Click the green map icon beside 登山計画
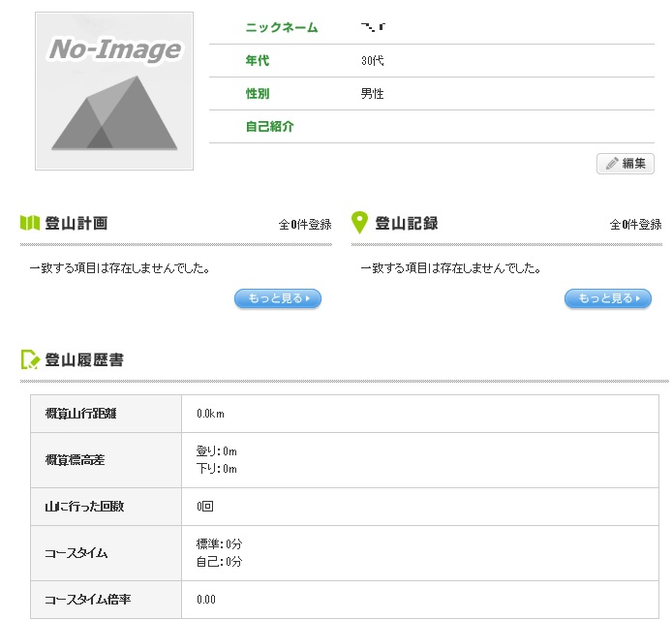Viewport: 672px width, 620px height. (x=30, y=223)
